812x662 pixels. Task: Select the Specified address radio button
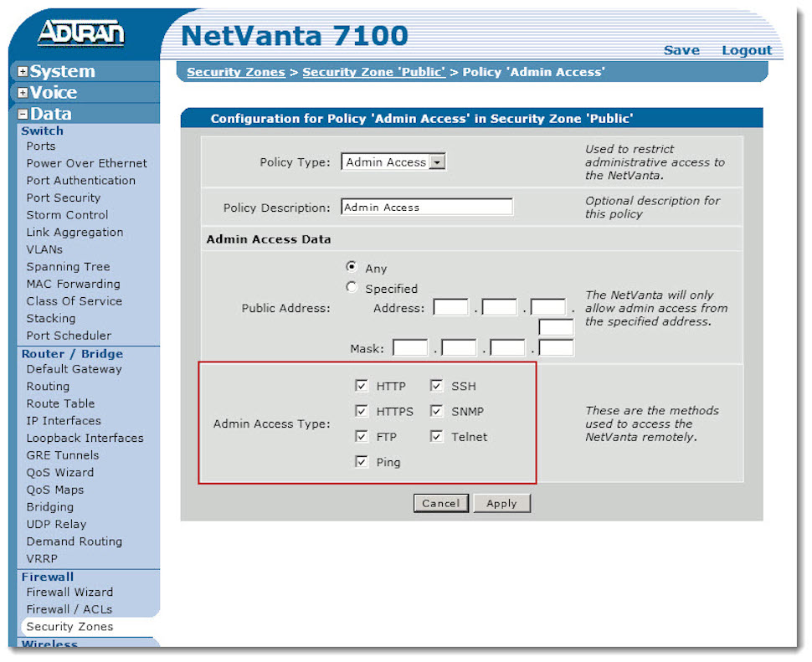(352, 287)
